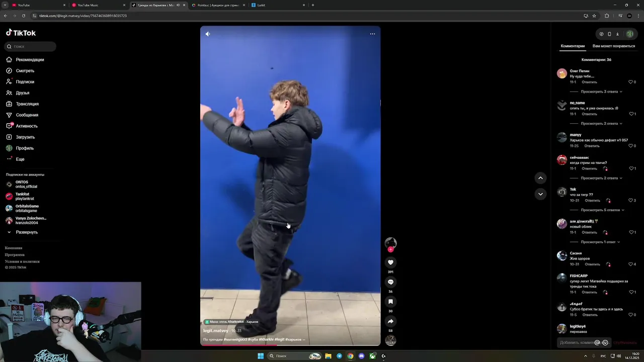
Task: Expand 2 replies under сейчаааас's comment
Action: [x=601, y=178]
